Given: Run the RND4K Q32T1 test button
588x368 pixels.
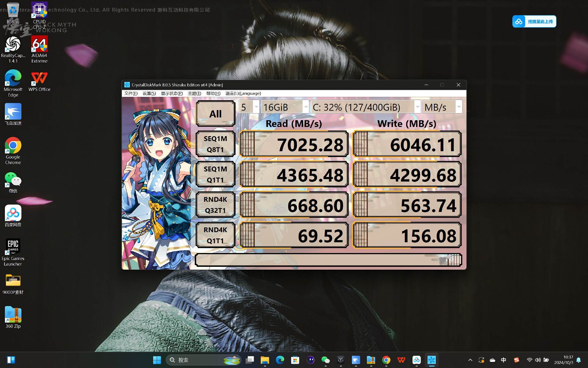Looking at the screenshot, I should 215,205.
